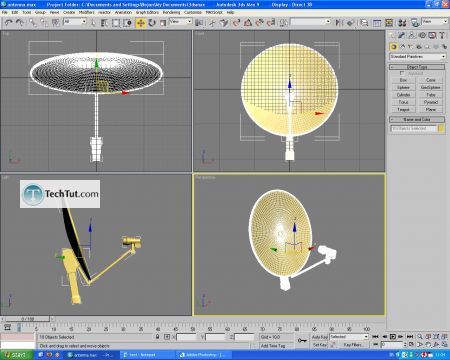Open the reference coordinate system View dropdown
Screen dimensions: 450x360
point(181,22)
